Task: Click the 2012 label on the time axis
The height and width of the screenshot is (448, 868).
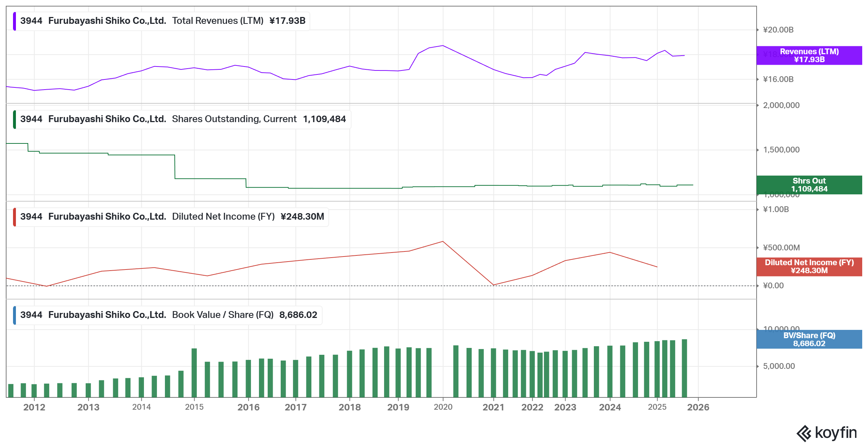Action: [34, 407]
